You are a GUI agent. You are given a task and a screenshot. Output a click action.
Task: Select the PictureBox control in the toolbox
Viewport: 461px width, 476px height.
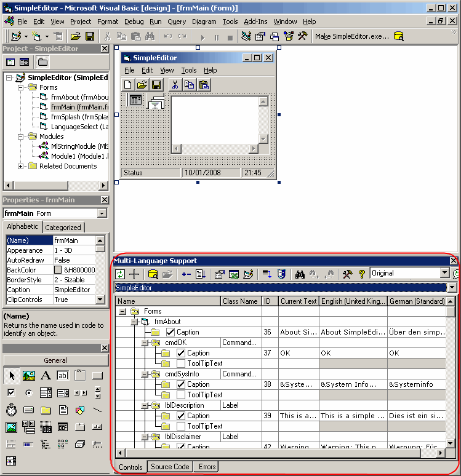pyautogui.click(x=28, y=376)
